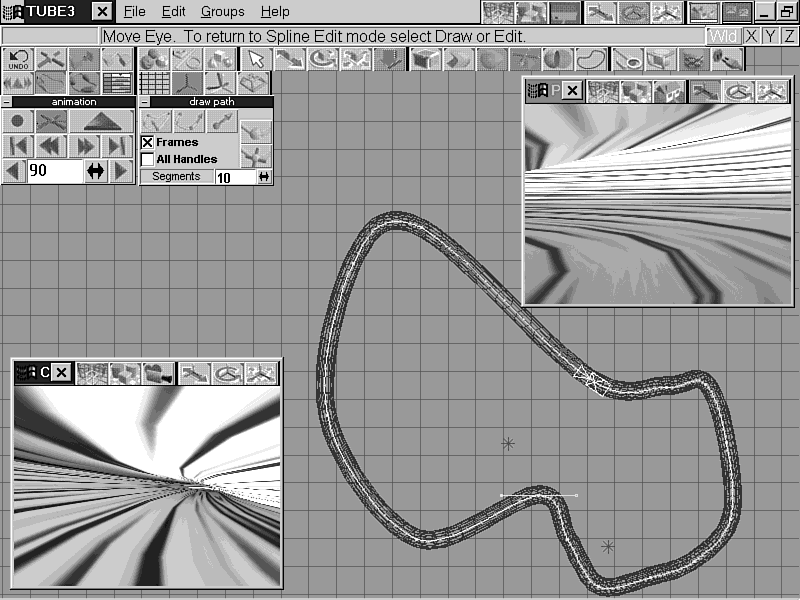
Task: Open the Edit menu
Action: [172, 12]
